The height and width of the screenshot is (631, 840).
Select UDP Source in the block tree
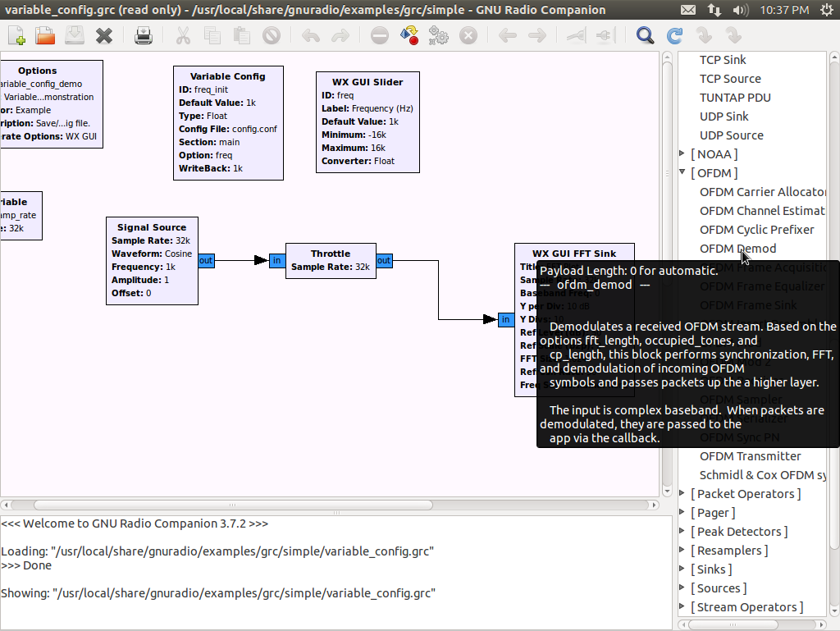[731, 135]
